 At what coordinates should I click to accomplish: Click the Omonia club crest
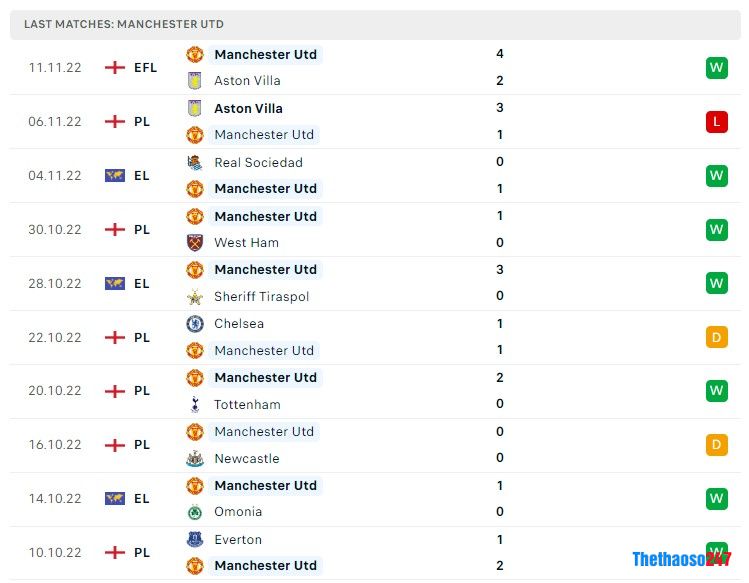pyautogui.click(x=195, y=512)
